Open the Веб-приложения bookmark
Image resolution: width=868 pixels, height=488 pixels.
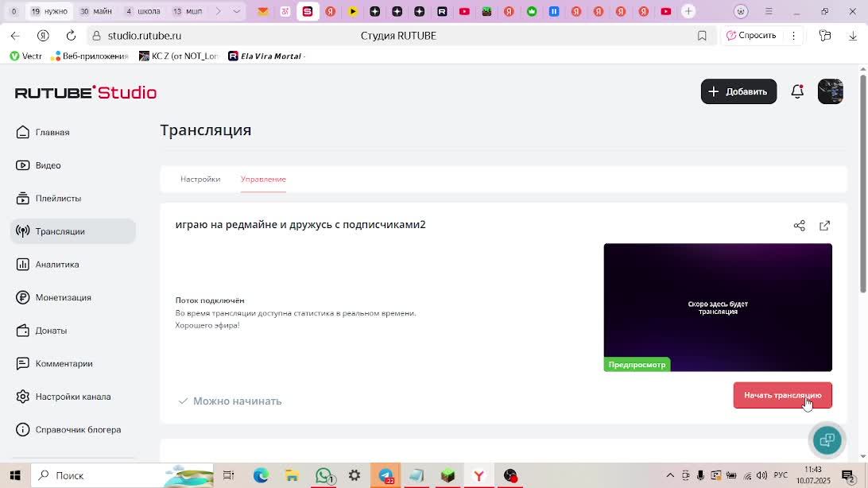tap(89, 56)
